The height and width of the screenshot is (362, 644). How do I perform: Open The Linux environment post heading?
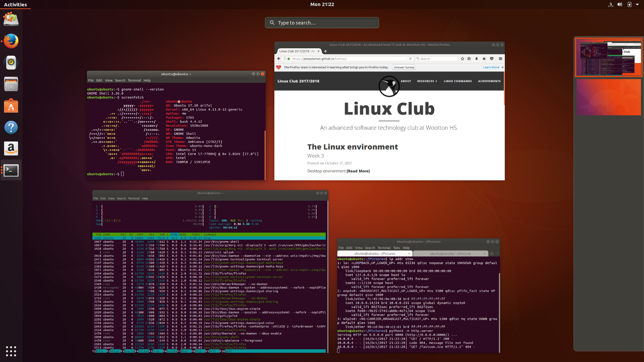click(353, 147)
